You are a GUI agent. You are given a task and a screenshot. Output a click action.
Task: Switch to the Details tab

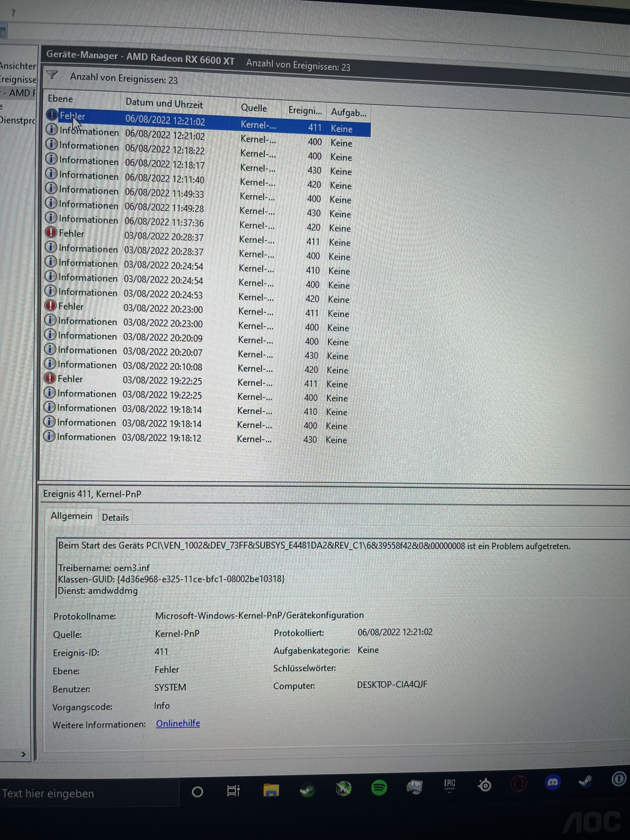tap(115, 517)
